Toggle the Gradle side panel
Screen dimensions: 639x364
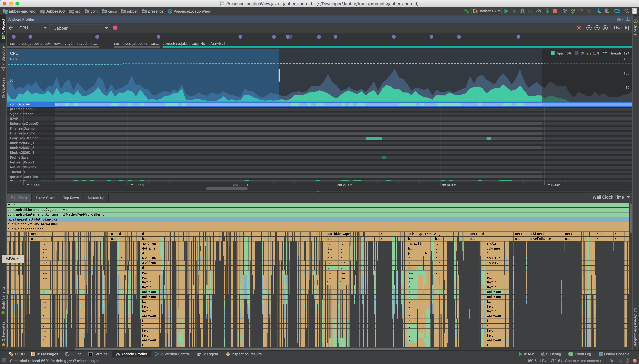[635, 28]
